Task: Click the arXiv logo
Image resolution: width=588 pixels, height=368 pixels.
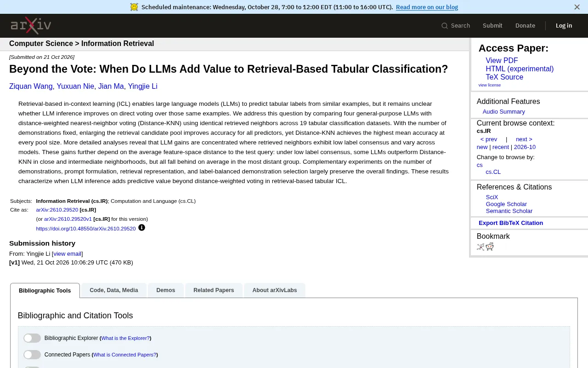Action: [x=31, y=25]
